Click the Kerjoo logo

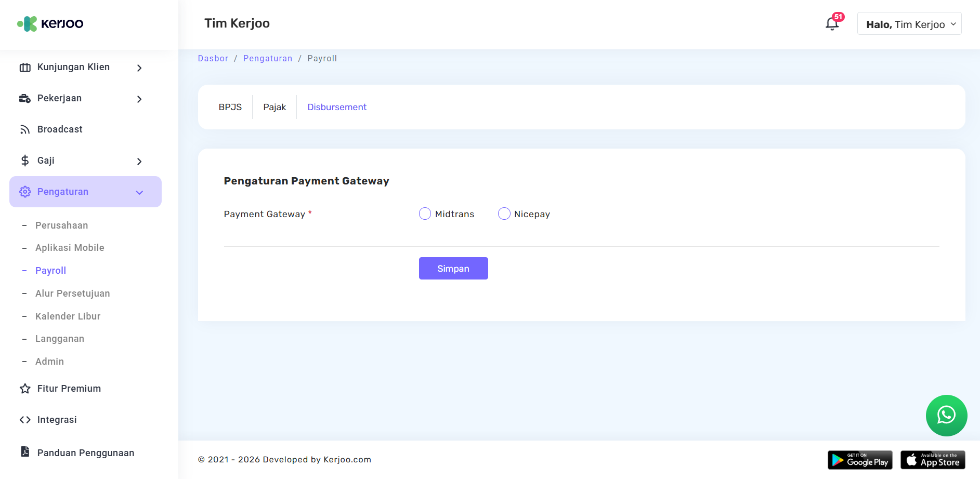(50, 24)
